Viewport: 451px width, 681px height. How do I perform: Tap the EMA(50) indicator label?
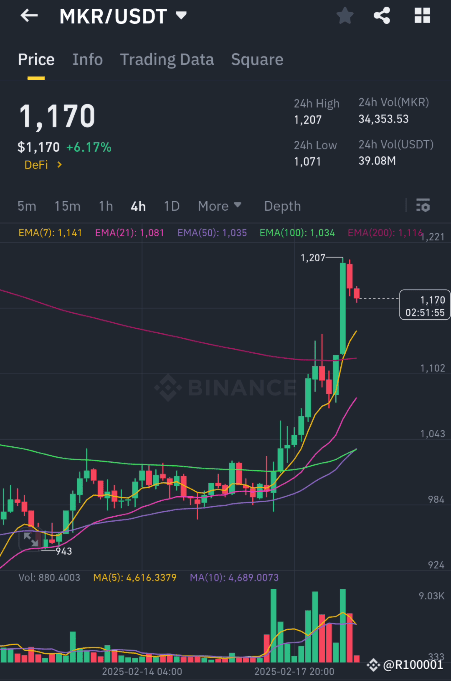(212, 233)
